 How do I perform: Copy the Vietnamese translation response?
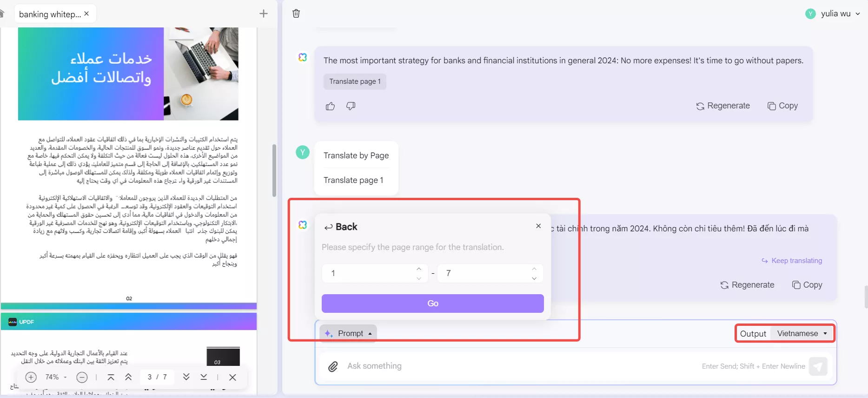pyautogui.click(x=807, y=285)
